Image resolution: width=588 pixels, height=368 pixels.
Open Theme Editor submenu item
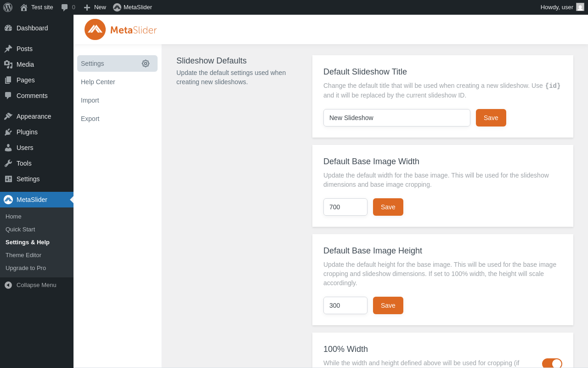(x=23, y=255)
